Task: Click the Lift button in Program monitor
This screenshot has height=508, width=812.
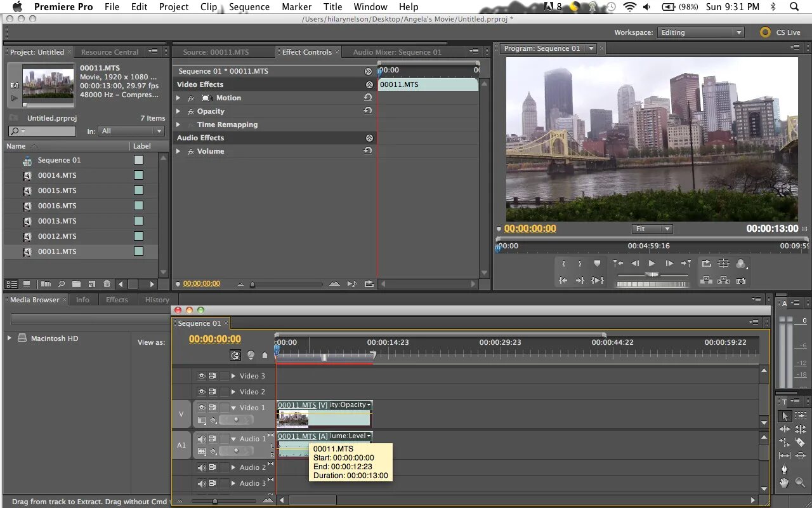Action: [x=706, y=281]
